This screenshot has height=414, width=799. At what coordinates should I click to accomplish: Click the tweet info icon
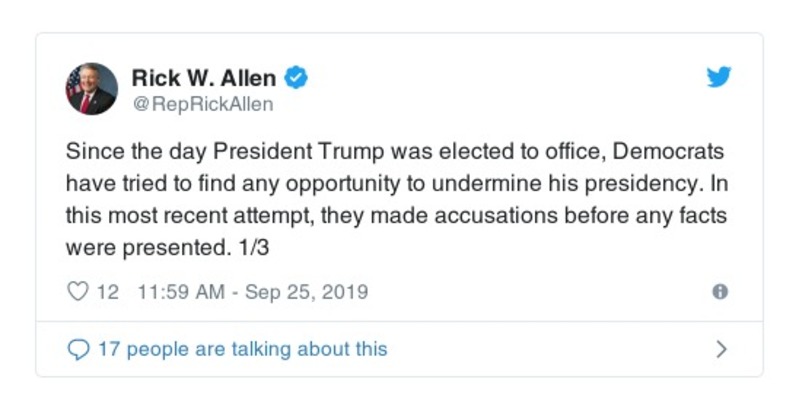point(719,292)
